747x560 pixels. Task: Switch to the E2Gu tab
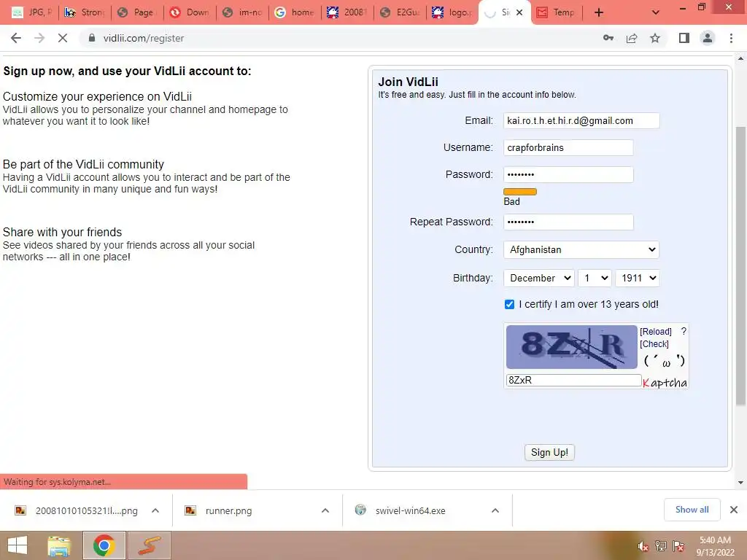[400, 12]
